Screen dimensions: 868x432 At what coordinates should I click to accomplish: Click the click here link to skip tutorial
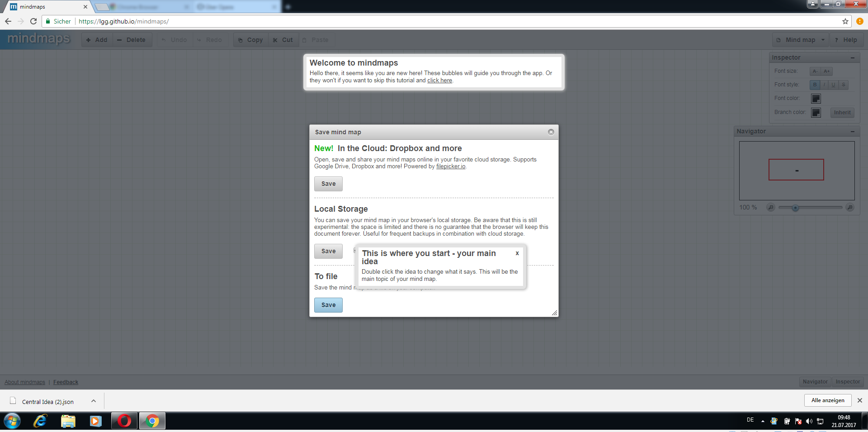(439, 80)
